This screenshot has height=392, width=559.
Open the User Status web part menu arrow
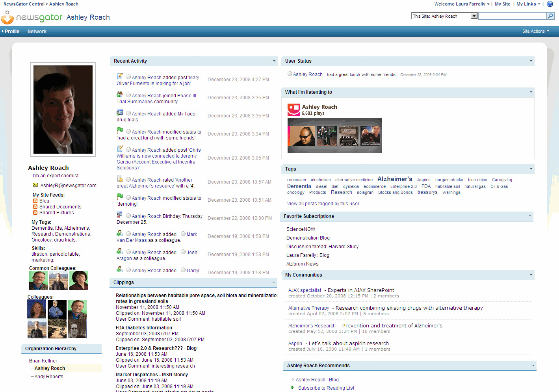(531, 61)
